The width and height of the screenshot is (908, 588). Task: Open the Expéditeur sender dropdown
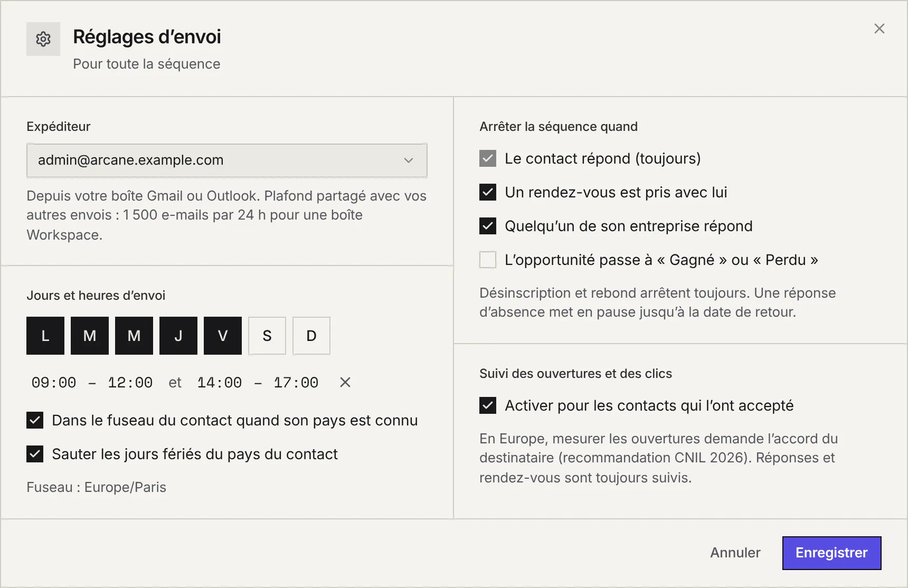click(227, 160)
